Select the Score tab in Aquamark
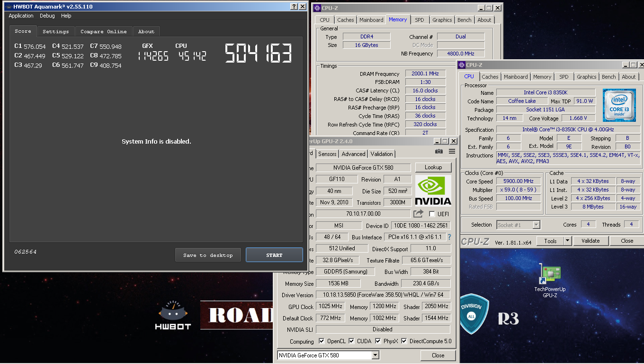This screenshot has height=364, width=644. [23, 31]
